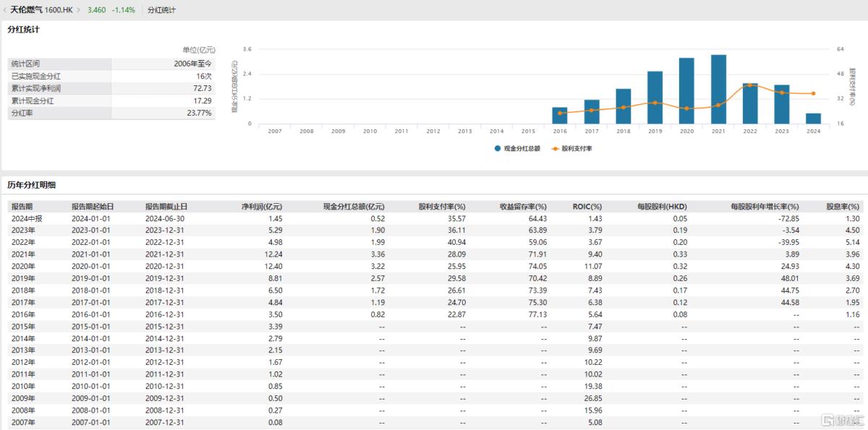Select the 2009年 row
Screen dimensions: 868x430
434,398
